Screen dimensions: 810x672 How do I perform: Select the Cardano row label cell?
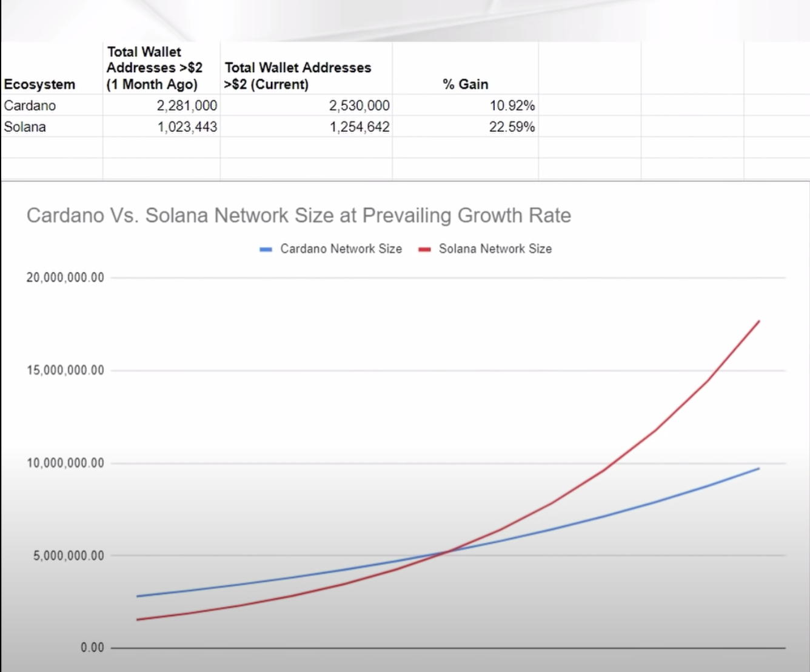52,105
